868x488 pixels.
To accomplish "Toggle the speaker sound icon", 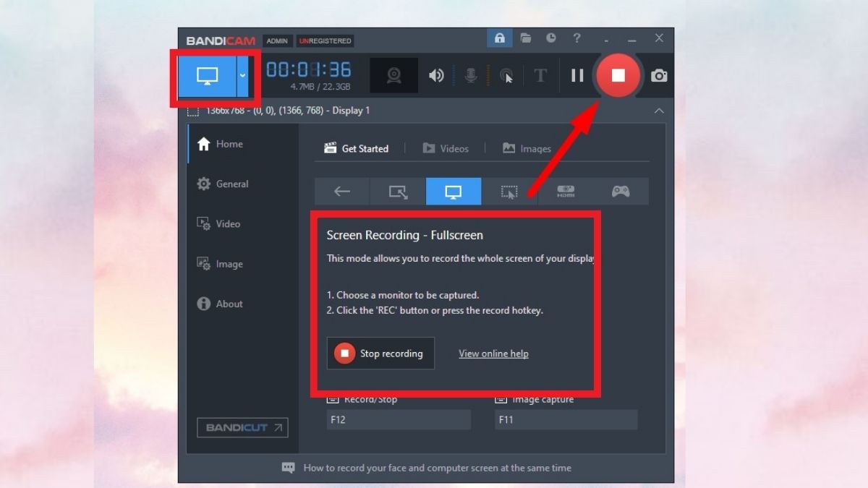I will coord(436,75).
